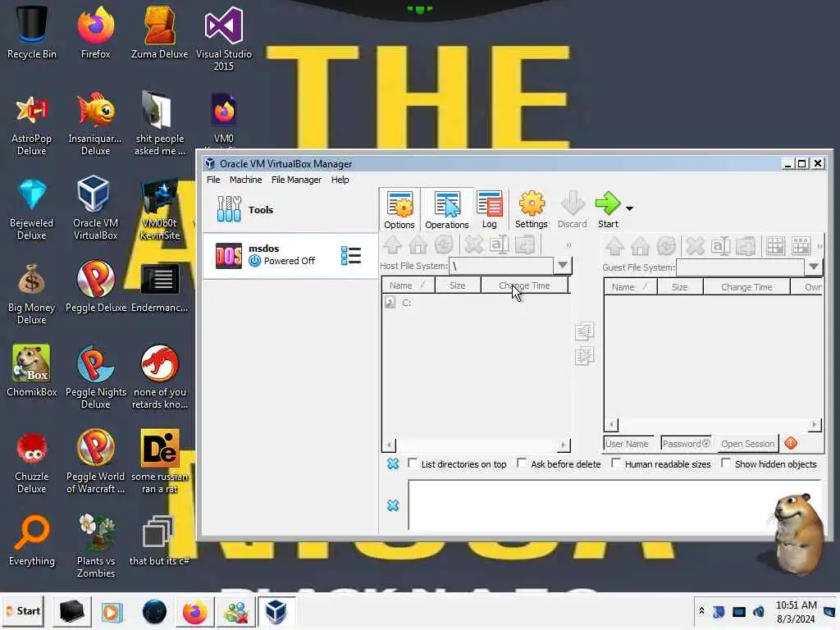
Task: Go up one directory in guest pane
Action: pos(615,246)
